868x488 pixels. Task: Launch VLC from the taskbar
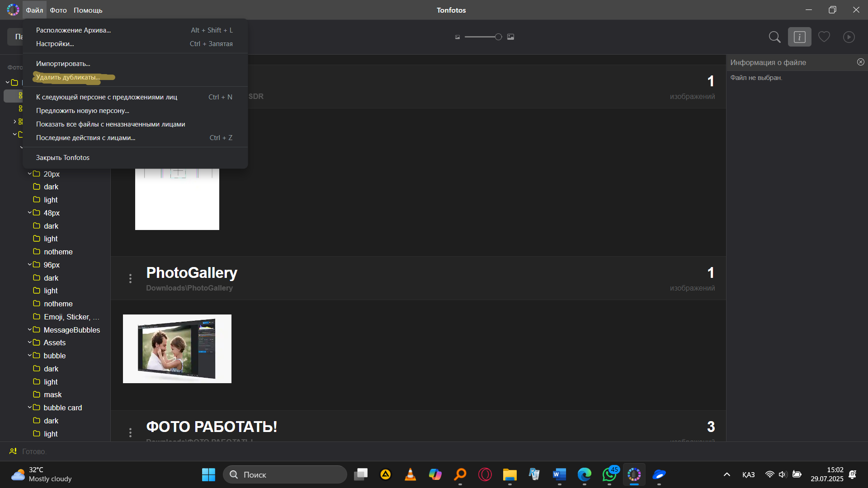click(410, 474)
